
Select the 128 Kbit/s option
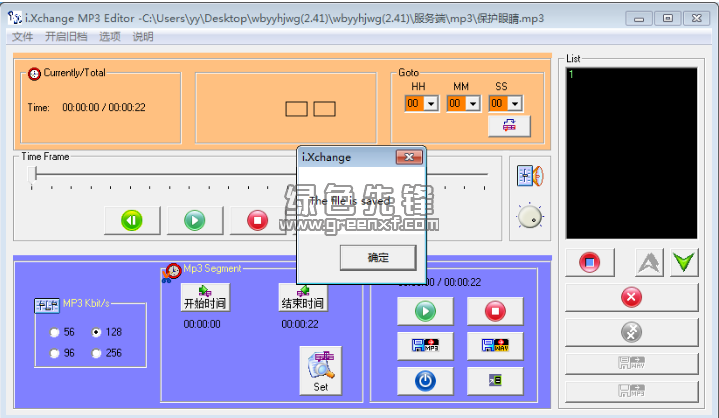tap(96, 332)
